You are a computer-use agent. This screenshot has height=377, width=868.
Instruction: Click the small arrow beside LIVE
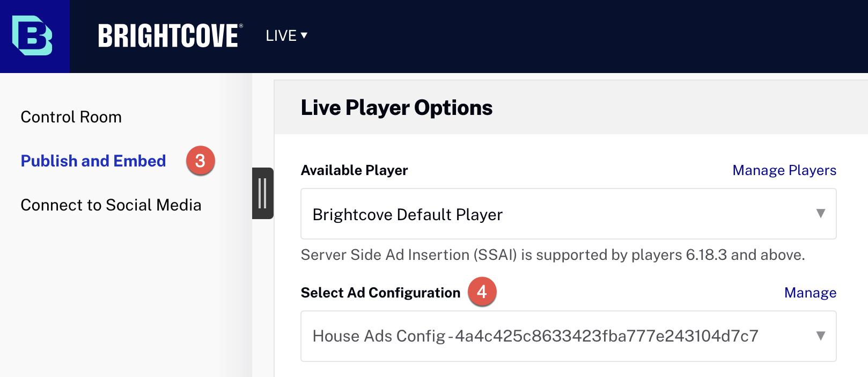click(x=304, y=35)
